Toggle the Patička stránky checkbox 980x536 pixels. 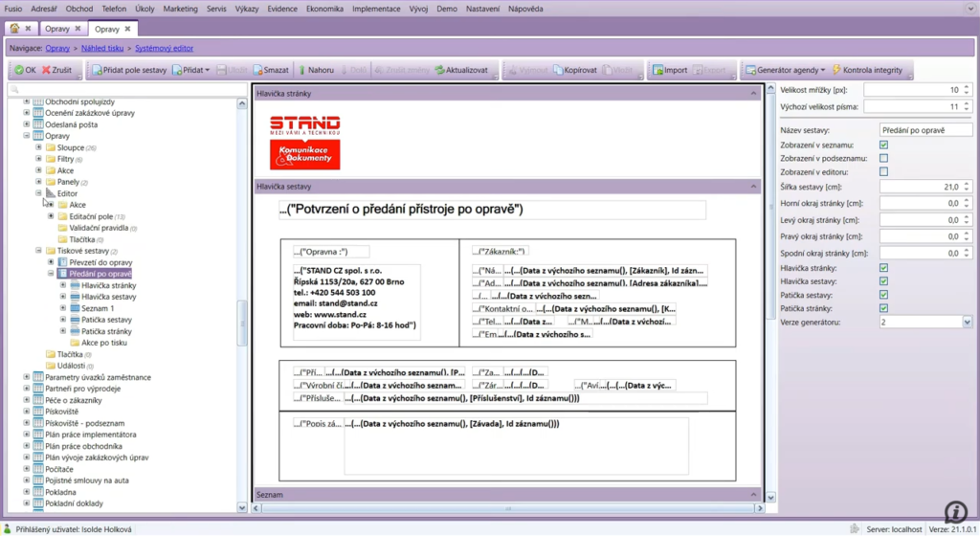[x=883, y=308]
